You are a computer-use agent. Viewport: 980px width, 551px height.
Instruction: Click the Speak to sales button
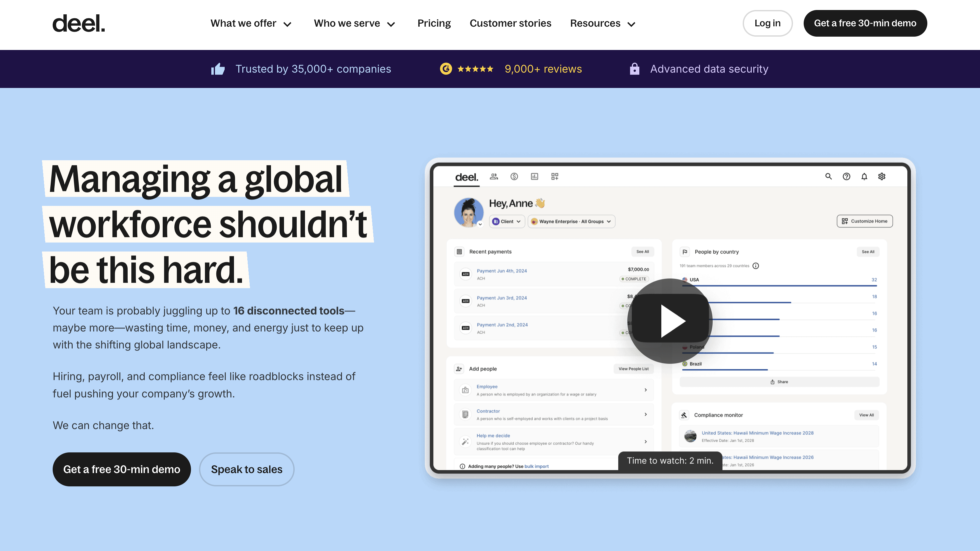247,469
